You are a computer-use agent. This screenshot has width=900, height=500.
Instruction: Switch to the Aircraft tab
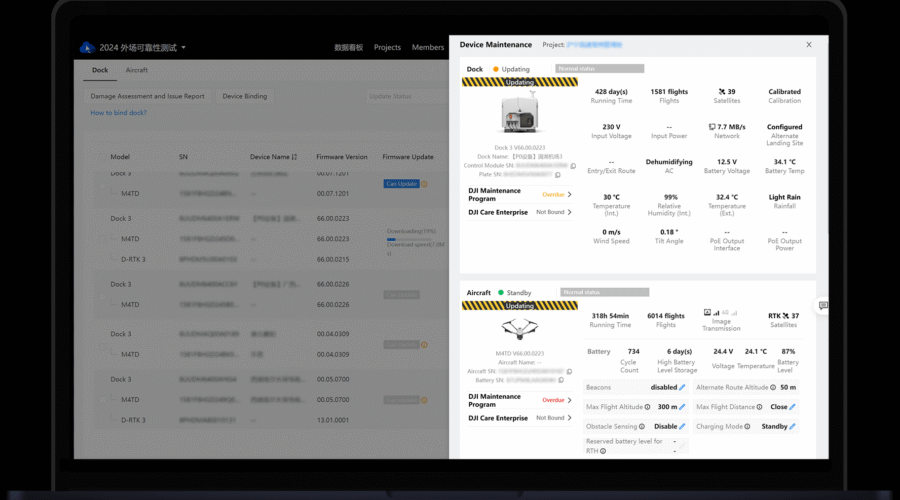click(136, 71)
